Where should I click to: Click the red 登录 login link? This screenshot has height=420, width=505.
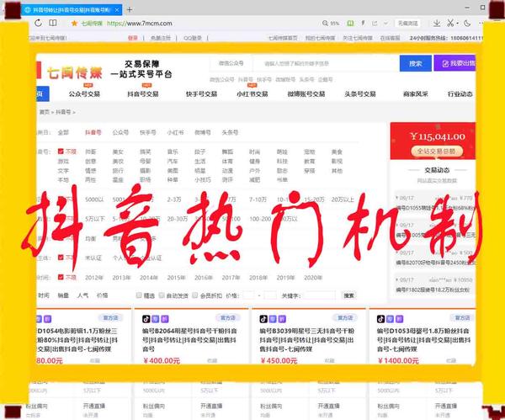(x=132, y=38)
